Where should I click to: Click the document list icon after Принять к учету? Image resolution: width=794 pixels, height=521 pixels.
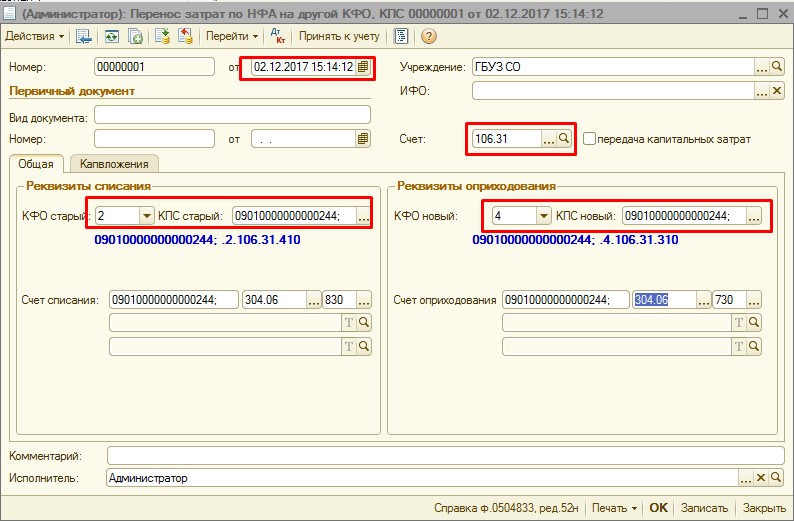point(401,36)
